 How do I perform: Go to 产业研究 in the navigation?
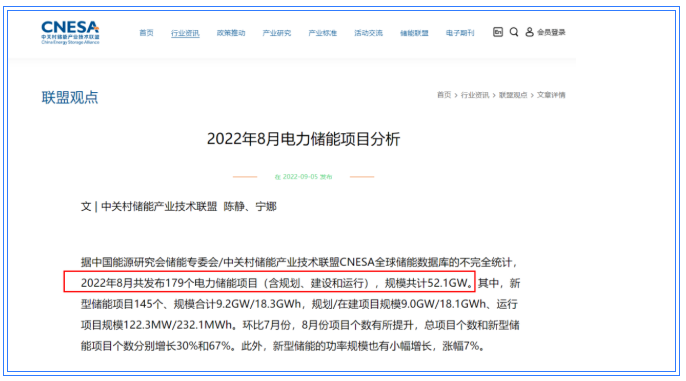click(276, 33)
